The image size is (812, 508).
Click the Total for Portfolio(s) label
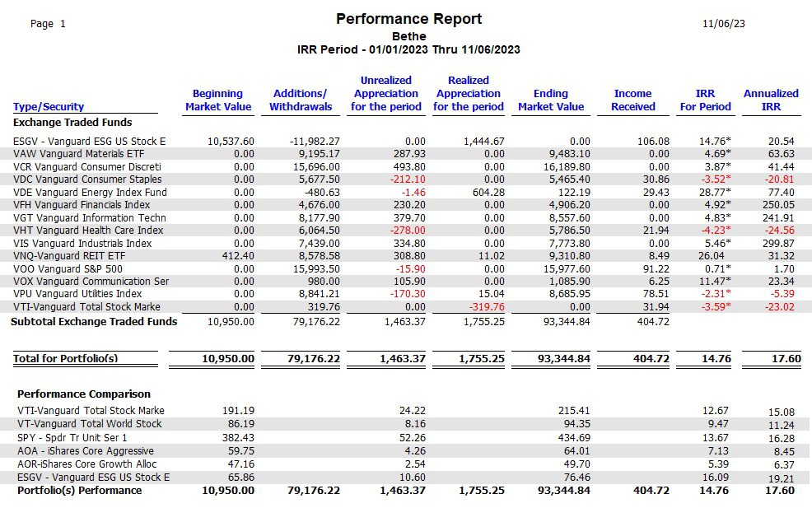pyautogui.click(x=65, y=358)
